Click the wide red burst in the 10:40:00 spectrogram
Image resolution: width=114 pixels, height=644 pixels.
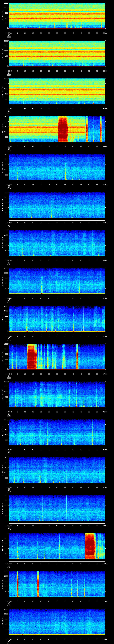tap(63, 129)
